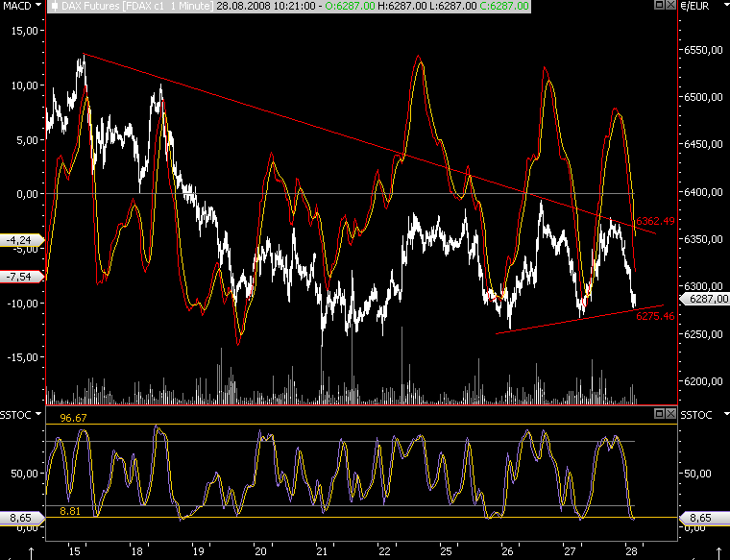Click date label 21 on time axis

322,551
